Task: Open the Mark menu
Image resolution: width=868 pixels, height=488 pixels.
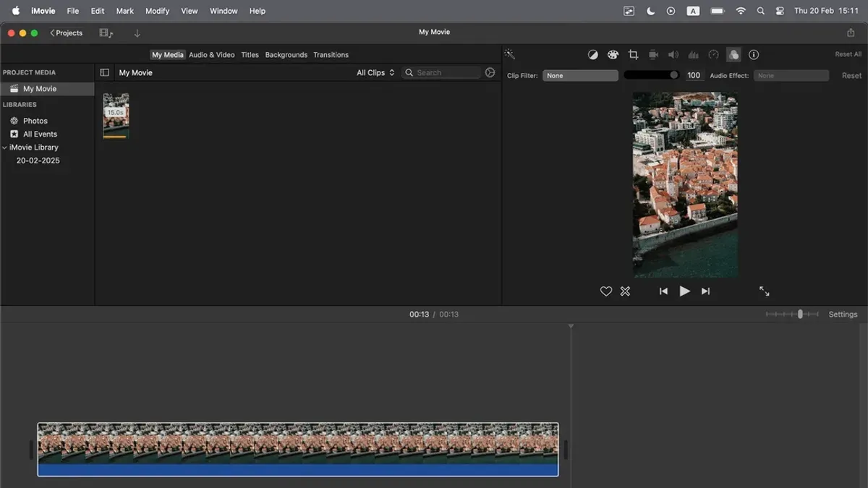Action: coord(125,11)
